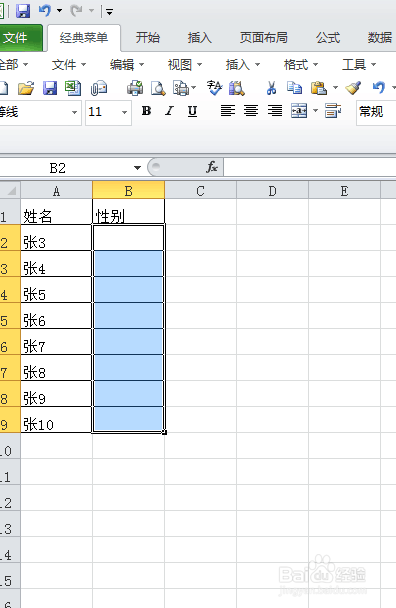396x608 pixels.
Task: Click the page setup print icon
Action: (182, 88)
